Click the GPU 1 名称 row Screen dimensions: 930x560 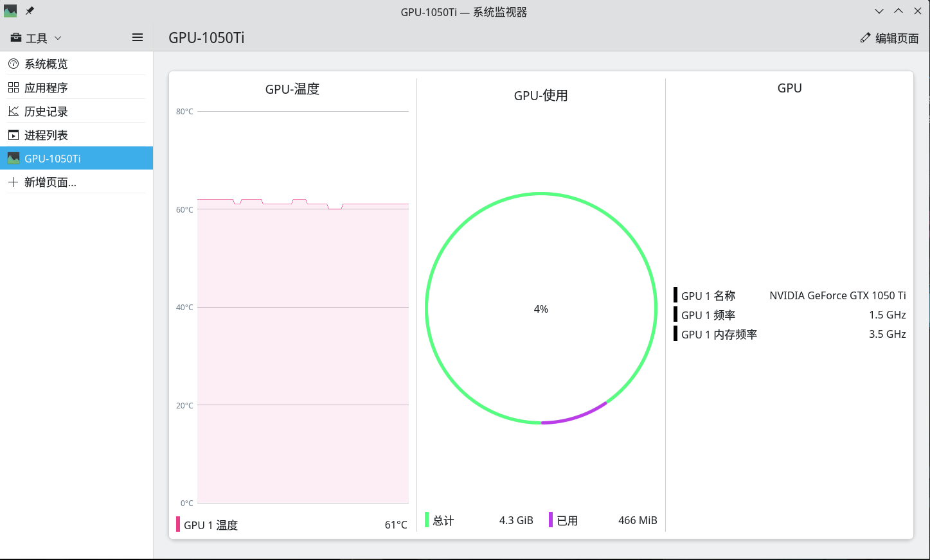click(x=790, y=295)
